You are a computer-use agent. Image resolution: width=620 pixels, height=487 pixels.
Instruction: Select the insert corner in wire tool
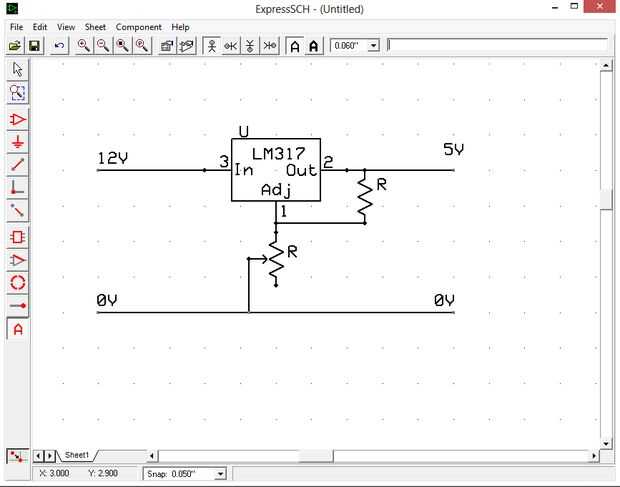tap(17, 187)
